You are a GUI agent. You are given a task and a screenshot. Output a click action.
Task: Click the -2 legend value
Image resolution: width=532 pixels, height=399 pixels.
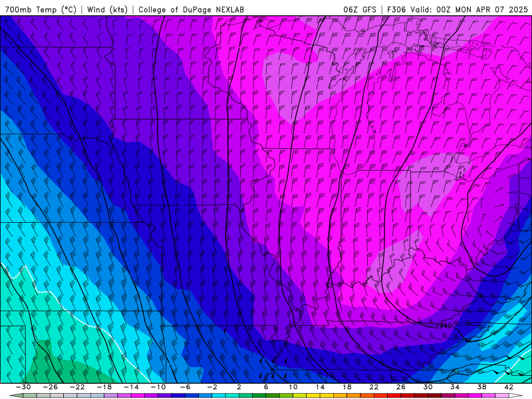[212, 387]
